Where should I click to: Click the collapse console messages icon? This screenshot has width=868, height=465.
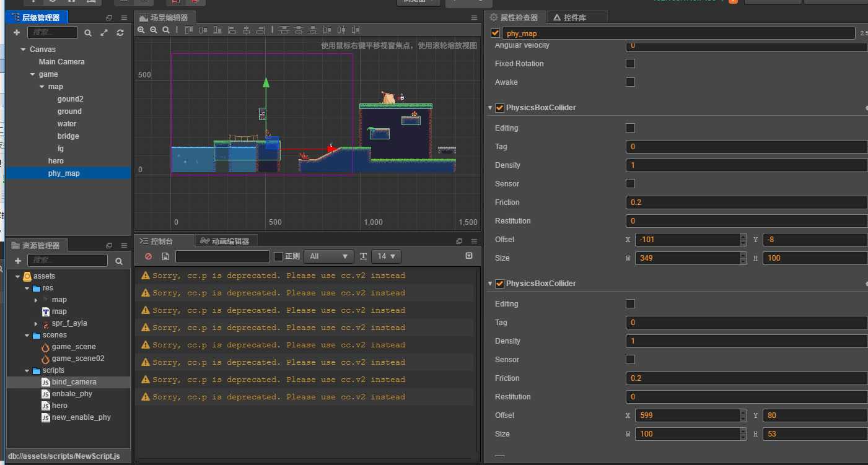tap(468, 256)
